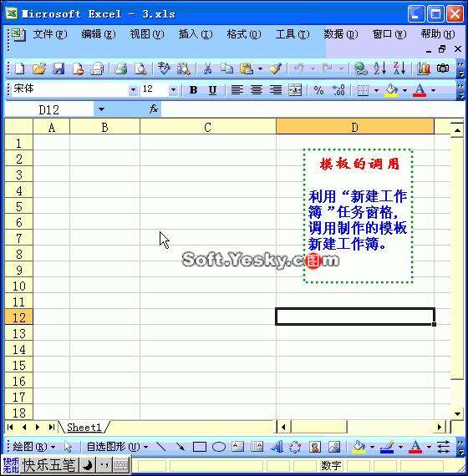
Task: Toggle align left
Action: [237, 90]
